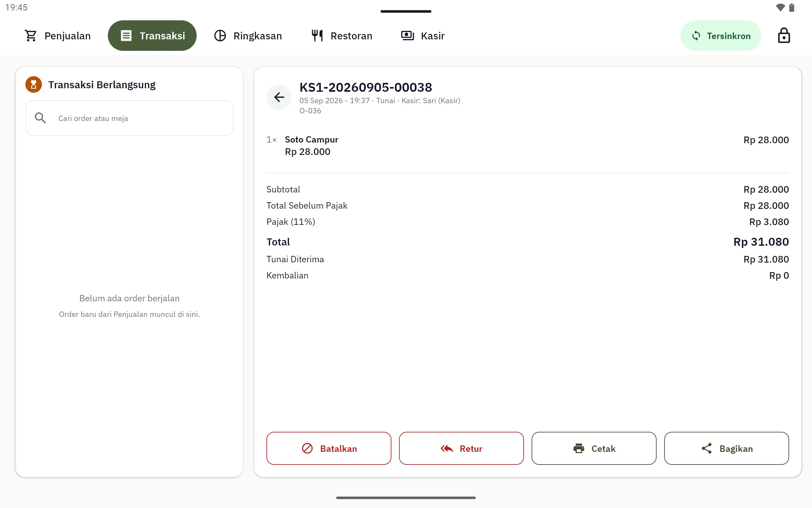Click the Subtotal label

coord(283,190)
